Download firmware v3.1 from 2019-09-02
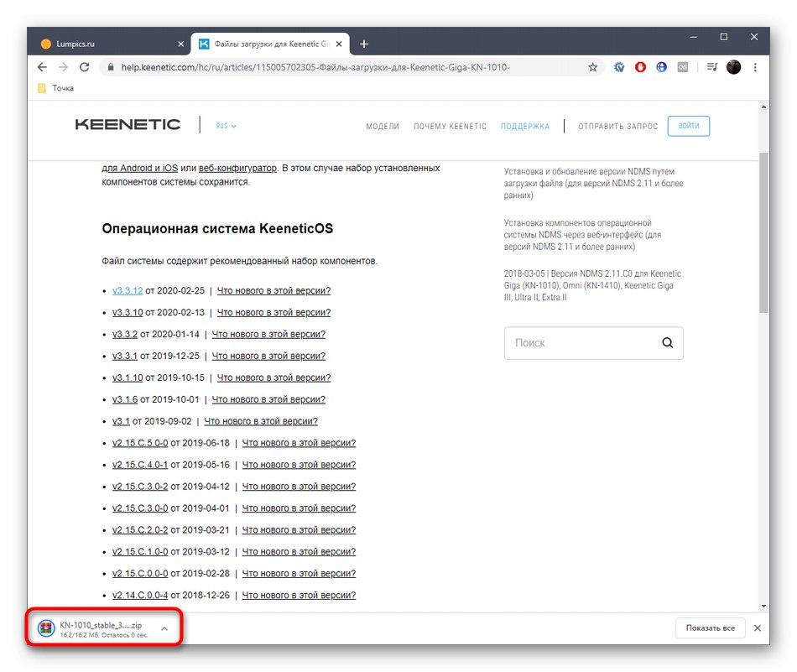Viewport: 797px width, 672px height. 121,421
